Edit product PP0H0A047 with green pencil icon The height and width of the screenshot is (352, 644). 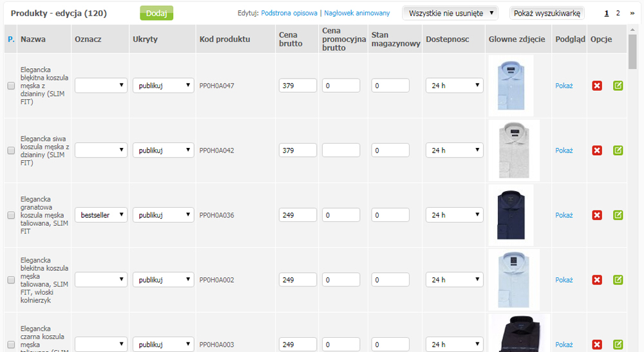tap(618, 86)
